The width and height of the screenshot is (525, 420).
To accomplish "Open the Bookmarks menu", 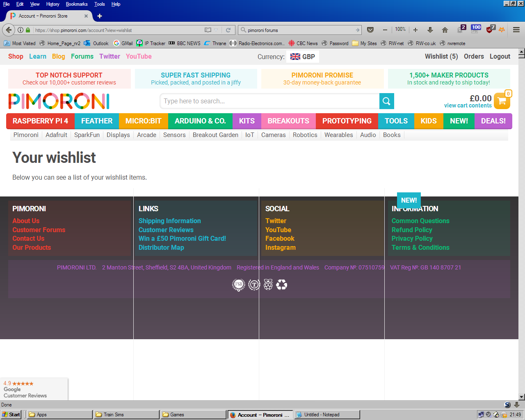I will 77,4.
